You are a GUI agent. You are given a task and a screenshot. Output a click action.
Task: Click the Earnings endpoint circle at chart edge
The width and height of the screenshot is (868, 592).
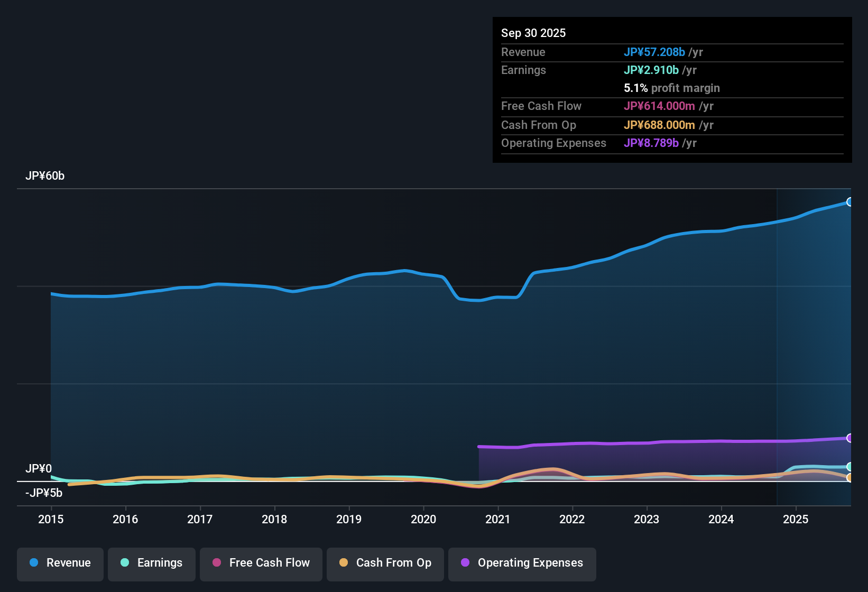(x=849, y=467)
